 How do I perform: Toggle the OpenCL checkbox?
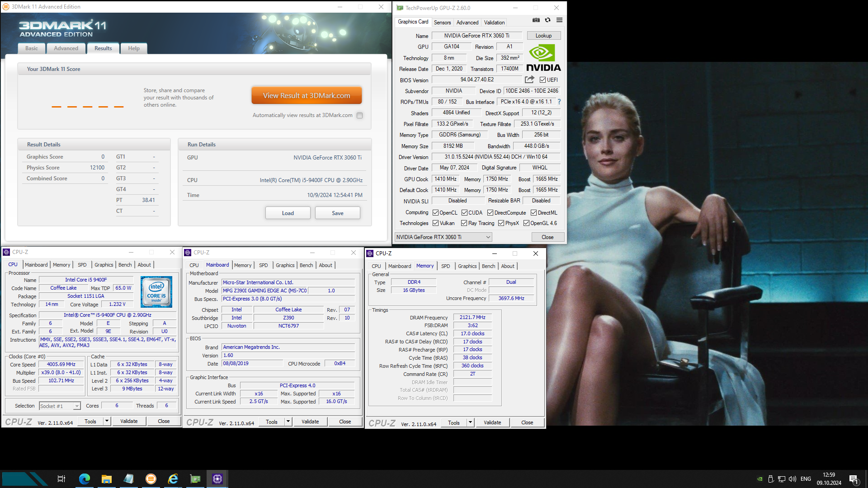435,213
